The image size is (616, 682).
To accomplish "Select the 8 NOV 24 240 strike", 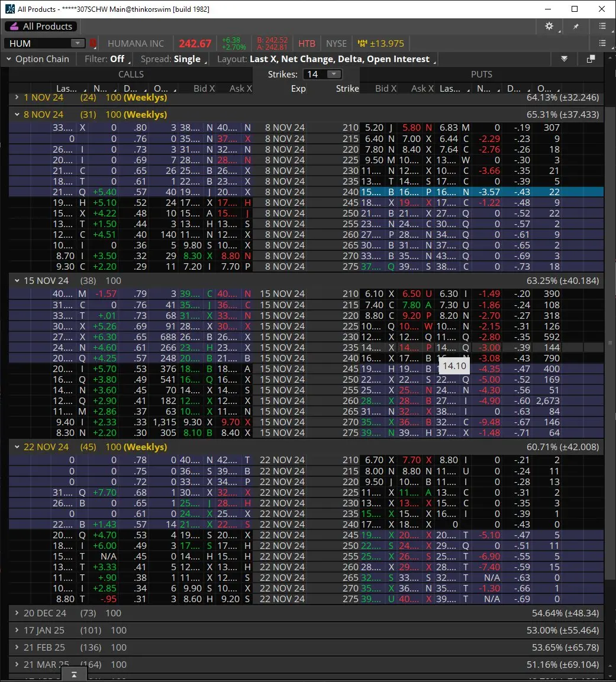I will coord(350,192).
